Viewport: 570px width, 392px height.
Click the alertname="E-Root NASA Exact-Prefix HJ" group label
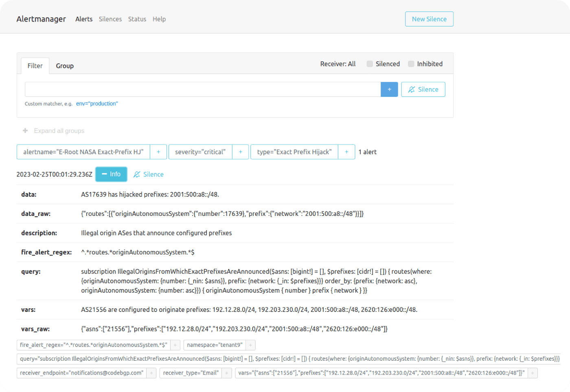tap(83, 152)
